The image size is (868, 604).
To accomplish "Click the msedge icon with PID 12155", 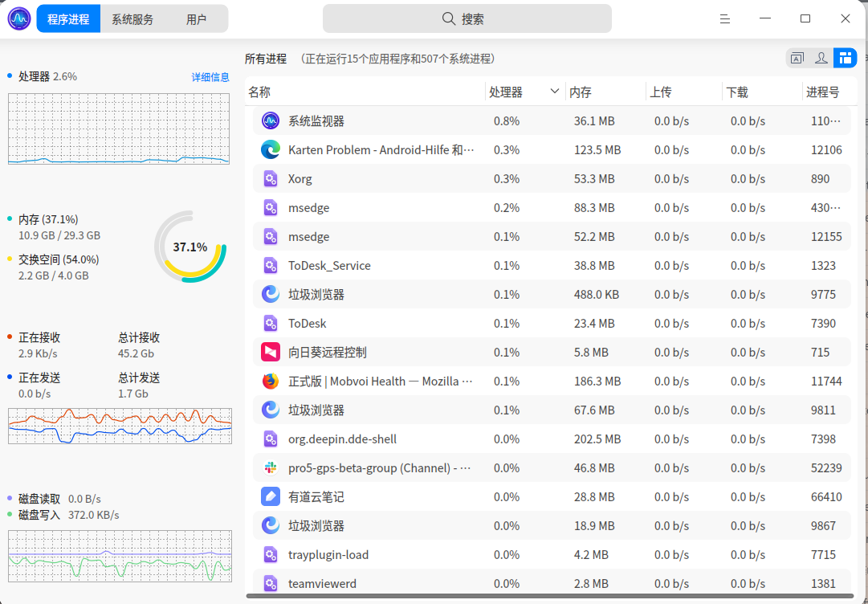I will pos(270,236).
